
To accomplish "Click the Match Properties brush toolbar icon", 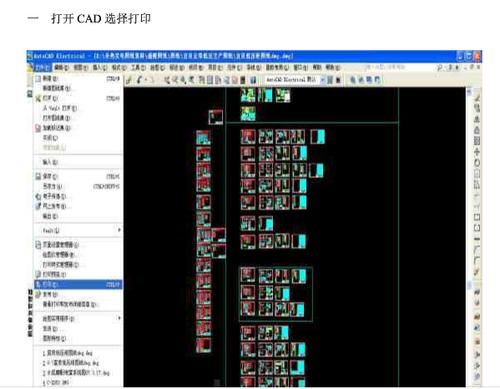I will click(x=128, y=80).
